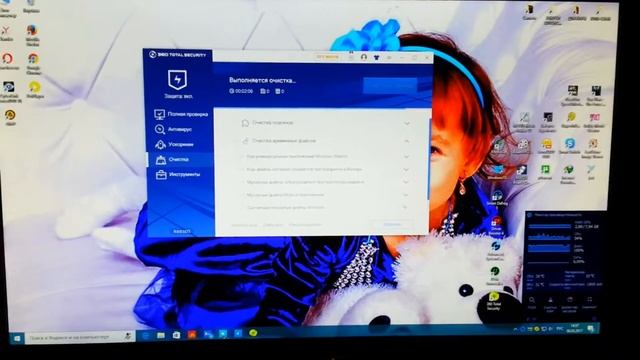Screen dimensions: 640x360
Task: Click the rocket icon beside Ускорение
Action: point(160,144)
